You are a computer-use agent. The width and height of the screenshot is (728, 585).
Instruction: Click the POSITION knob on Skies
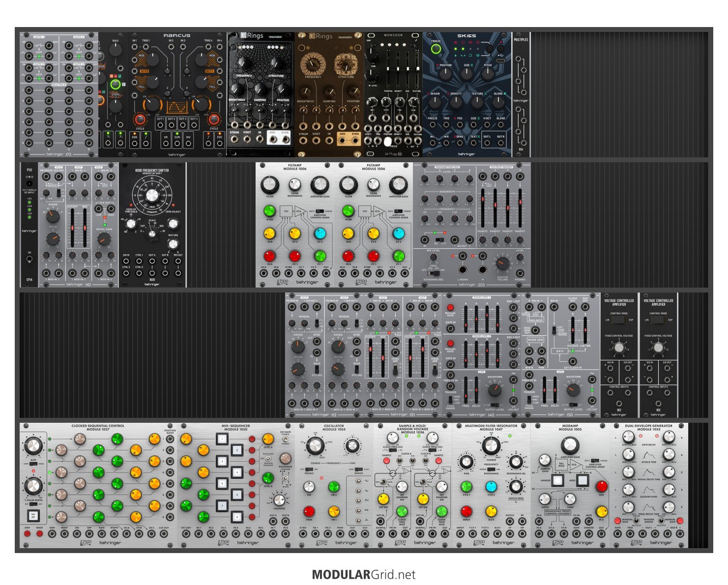click(x=445, y=74)
